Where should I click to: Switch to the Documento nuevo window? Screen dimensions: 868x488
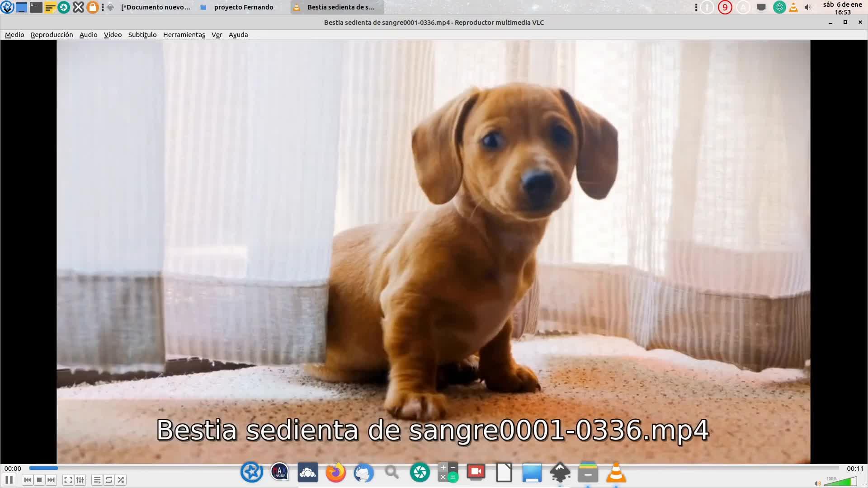155,7
